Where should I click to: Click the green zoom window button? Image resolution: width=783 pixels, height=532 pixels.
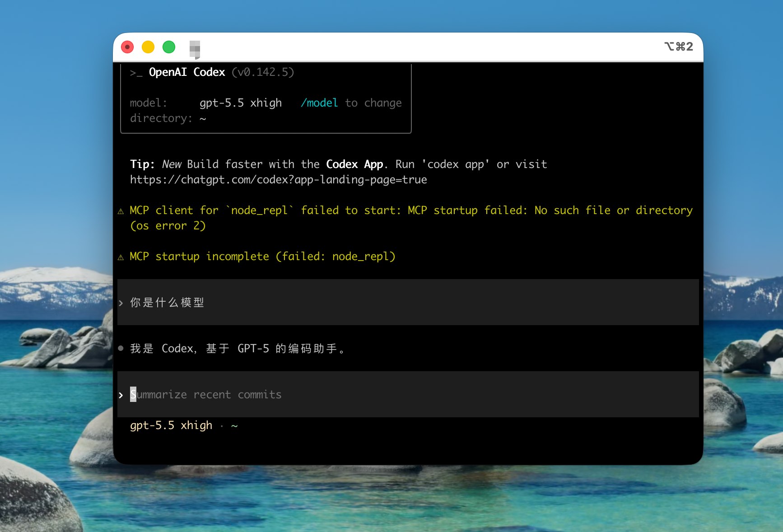[169, 47]
